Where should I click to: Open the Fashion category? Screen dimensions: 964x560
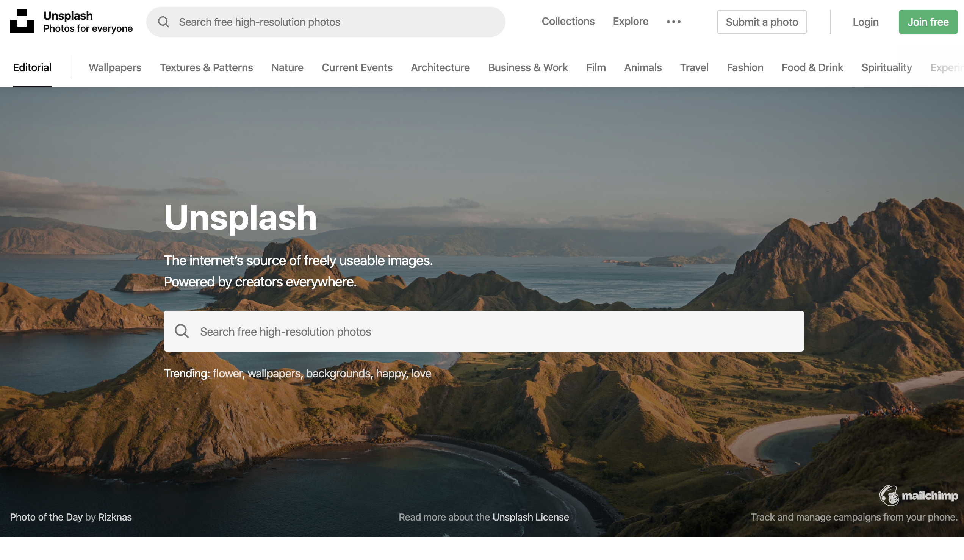click(745, 67)
